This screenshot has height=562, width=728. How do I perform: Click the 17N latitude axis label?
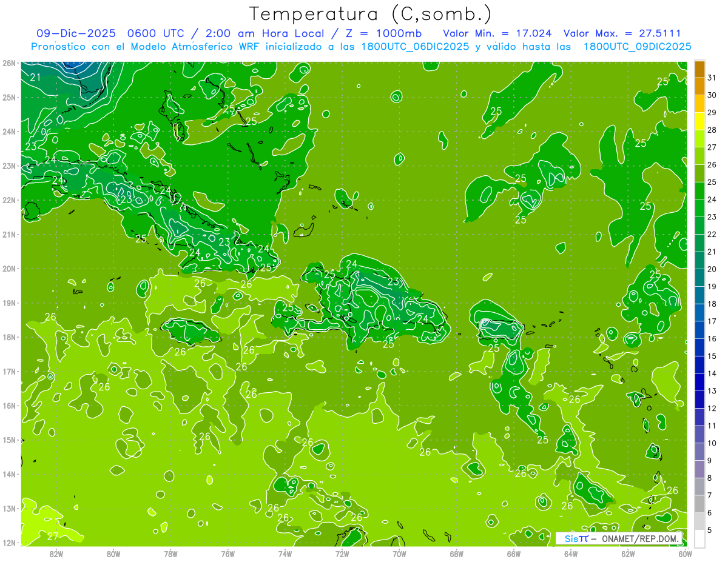pyautogui.click(x=10, y=372)
